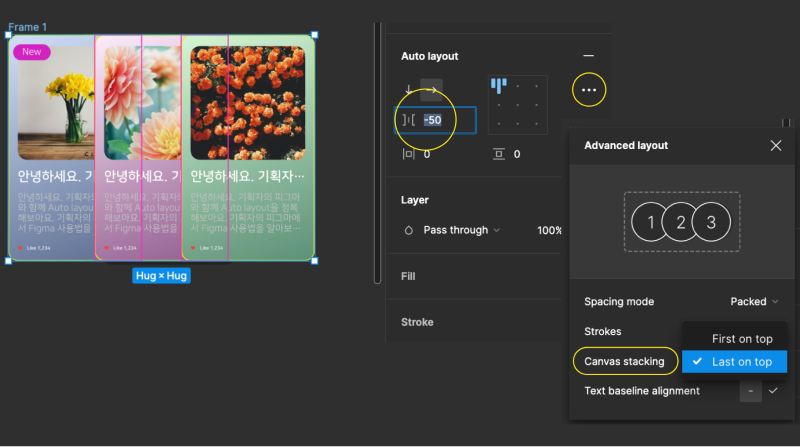The image size is (800, 447).
Task: Select the orange flowers card image
Action: coord(247,103)
